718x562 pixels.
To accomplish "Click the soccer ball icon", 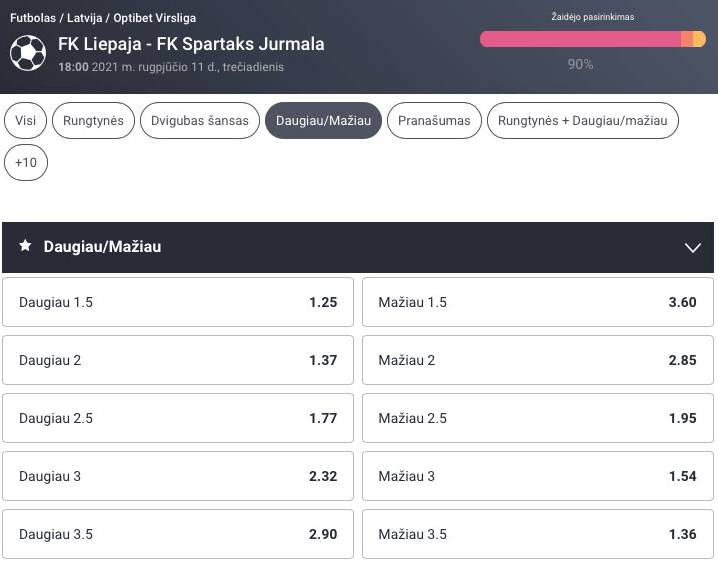I will pyautogui.click(x=27, y=54).
